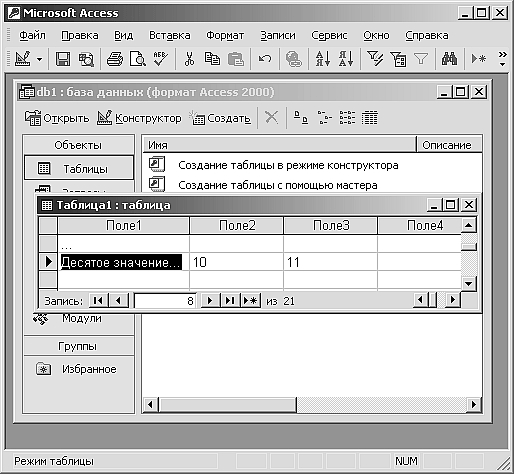
Task: Toggle the Apply filter funnel icon
Action: 421,59
